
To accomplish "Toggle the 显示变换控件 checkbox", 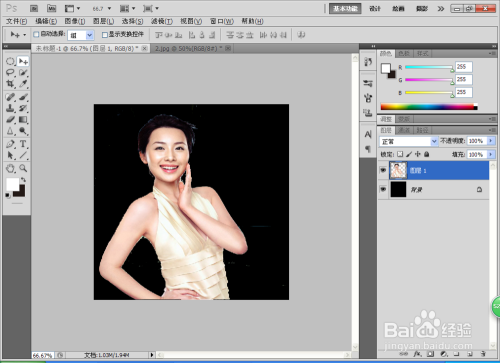I will [x=105, y=35].
